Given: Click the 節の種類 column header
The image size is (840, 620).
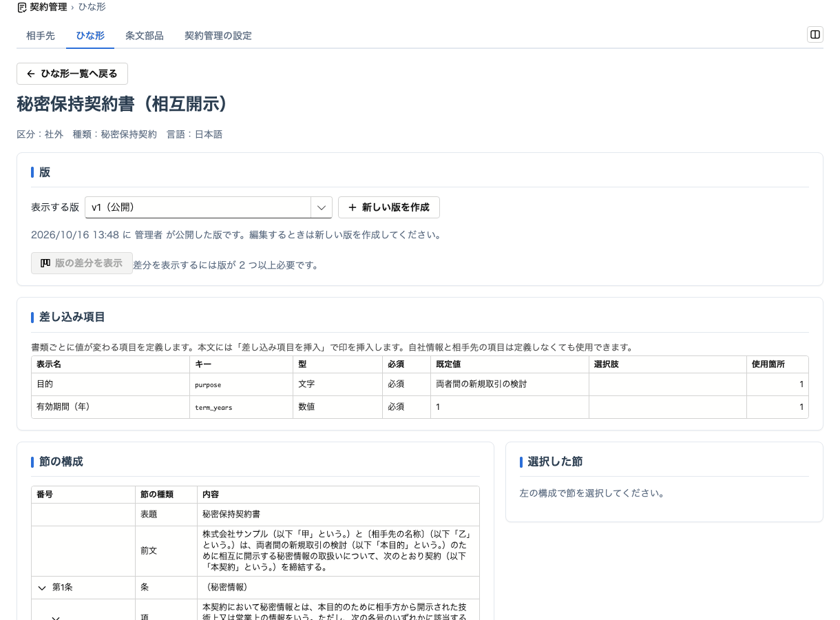Looking at the screenshot, I should (x=166, y=495).
